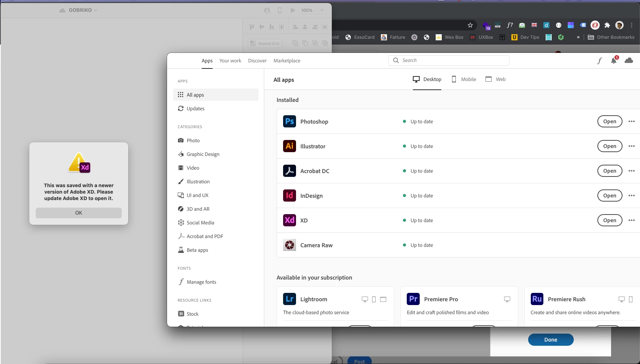Click the browser profile avatar

[619, 25]
